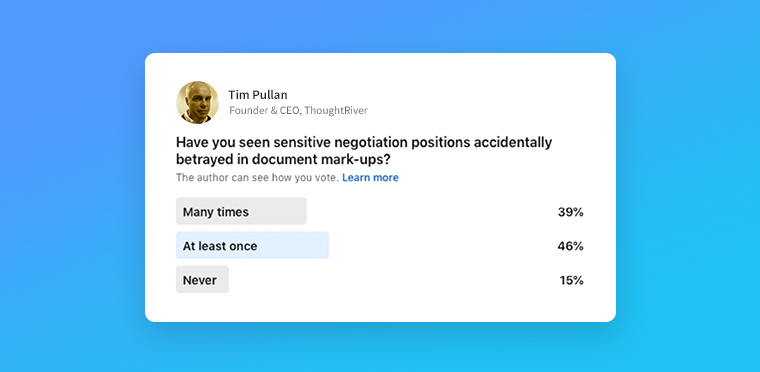This screenshot has width=760, height=372.
Task: Click blank card area beneath the Never option
Action: pos(380,307)
